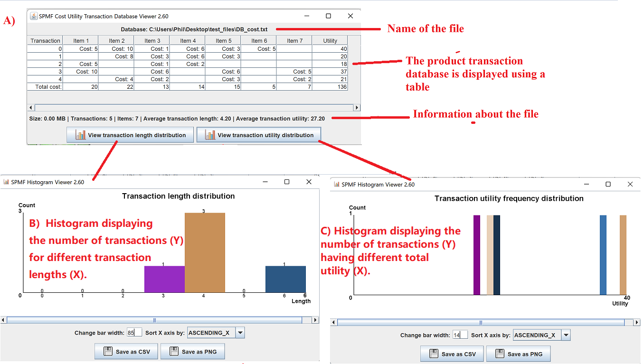
Task: Click the Item 7 column header
Action: (294, 41)
